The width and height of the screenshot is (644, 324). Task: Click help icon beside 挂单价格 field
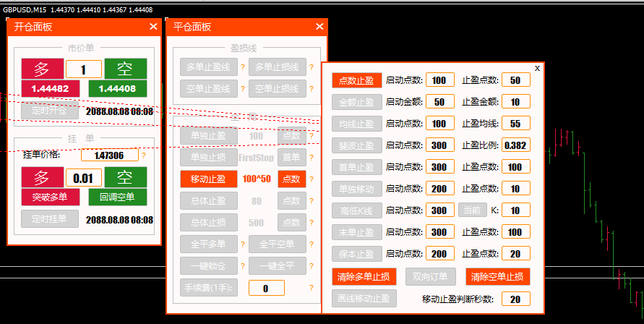[x=144, y=155]
